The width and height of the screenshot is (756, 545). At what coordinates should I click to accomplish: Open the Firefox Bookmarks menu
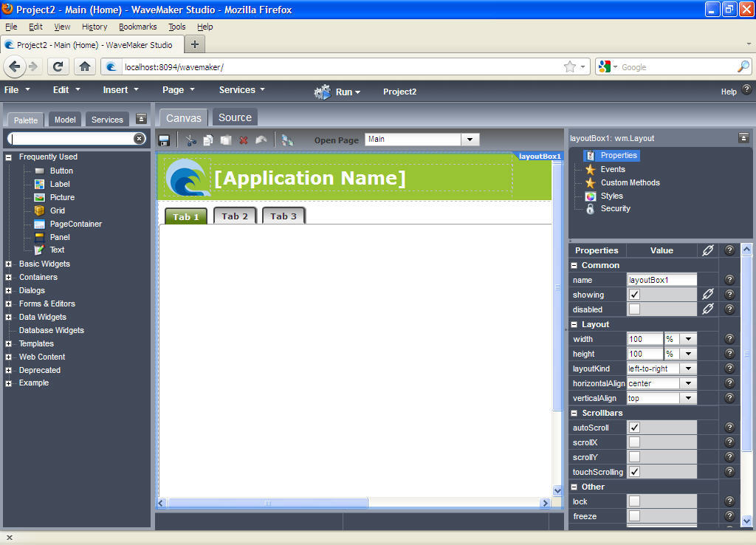[137, 27]
